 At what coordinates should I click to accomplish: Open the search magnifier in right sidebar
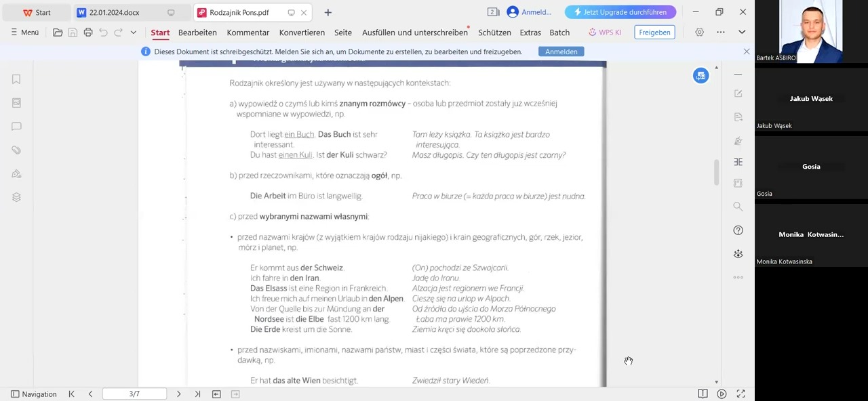738,207
